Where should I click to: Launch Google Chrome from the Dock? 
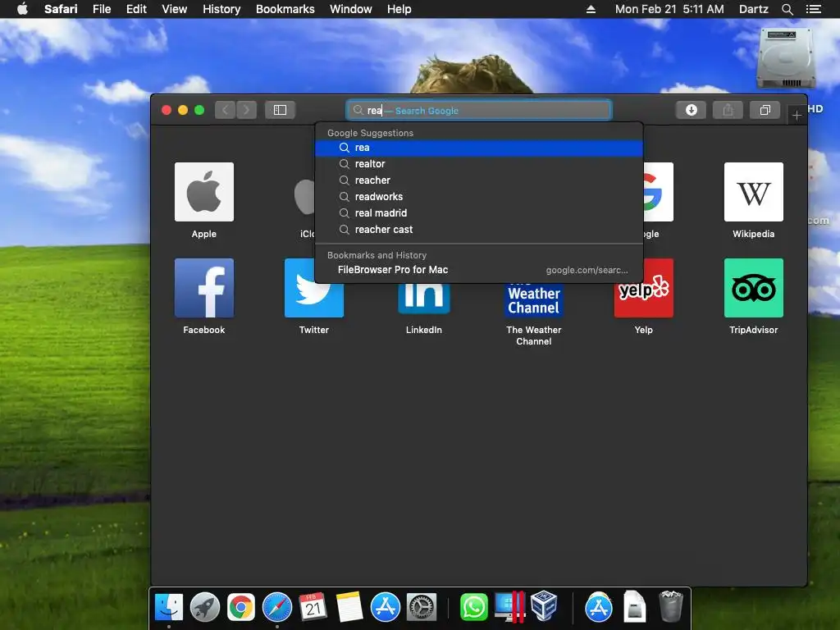coord(240,608)
